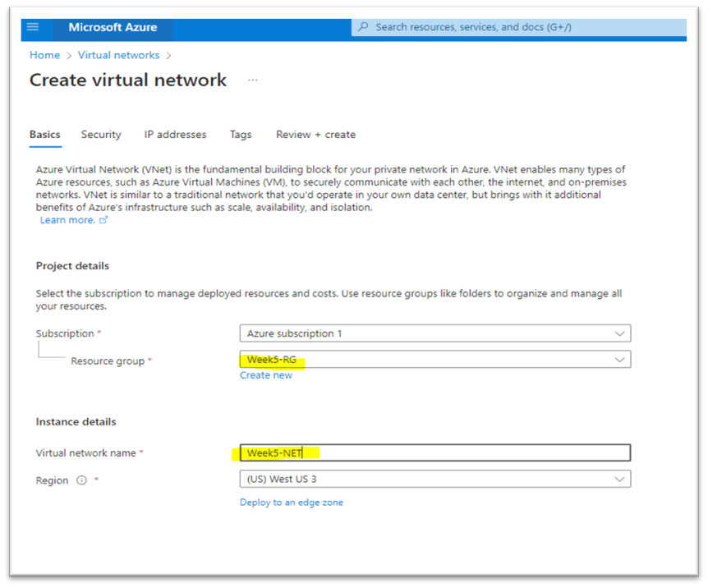Viewport: 708px width, 588px height.
Task: Navigate to Virtual networks breadcrumb
Action: coord(119,55)
